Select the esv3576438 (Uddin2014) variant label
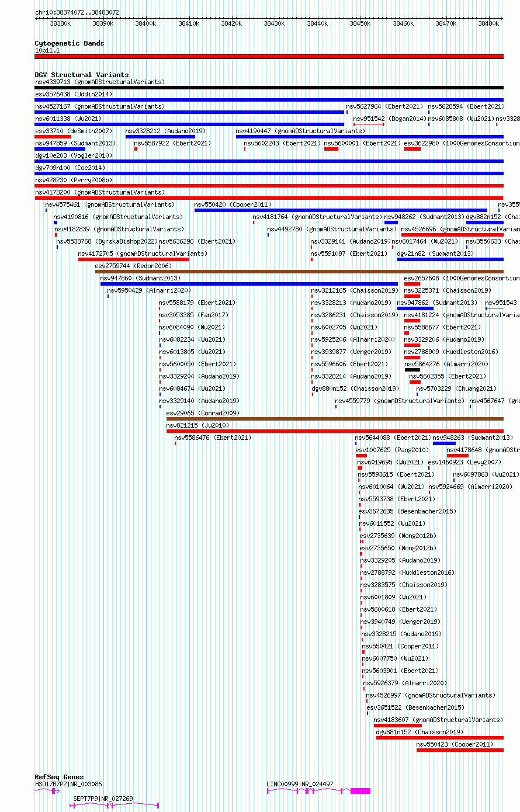This screenshot has width=520, height=812. tap(74, 94)
